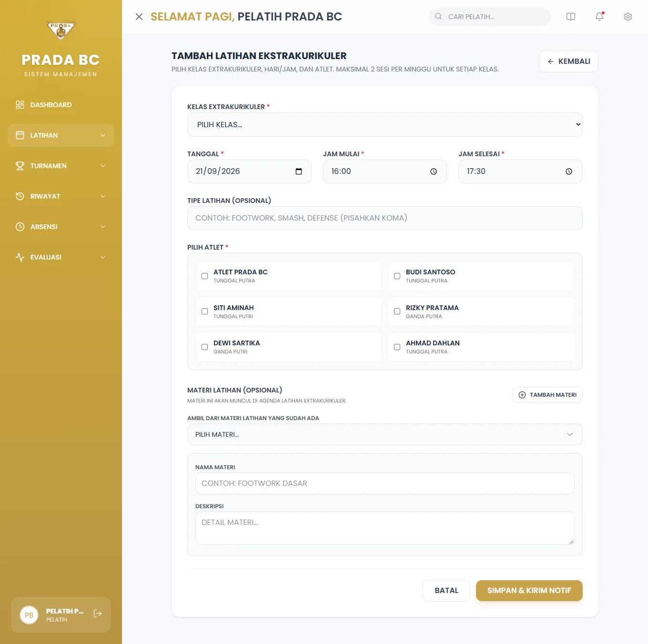Image resolution: width=648 pixels, height=644 pixels.
Task: Expand the Riwayat menu chevron
Action: click(103, 196)
